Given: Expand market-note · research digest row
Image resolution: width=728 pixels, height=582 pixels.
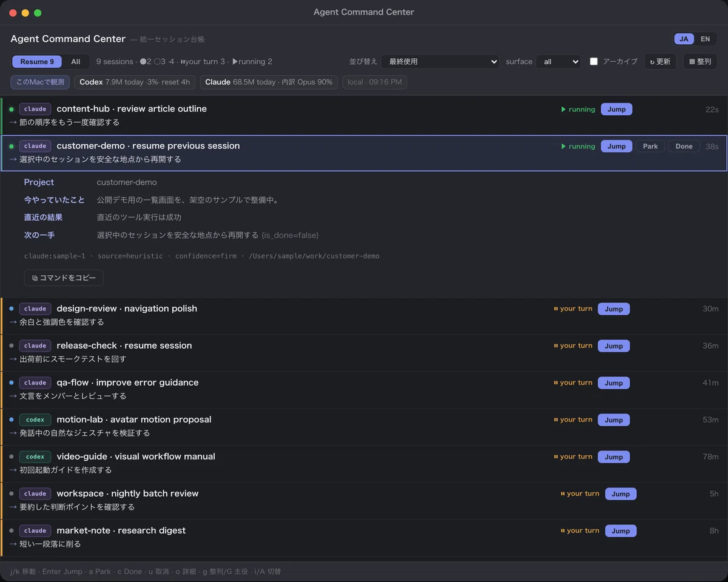Looking at the screenshot, I should (x=364, y=537).
